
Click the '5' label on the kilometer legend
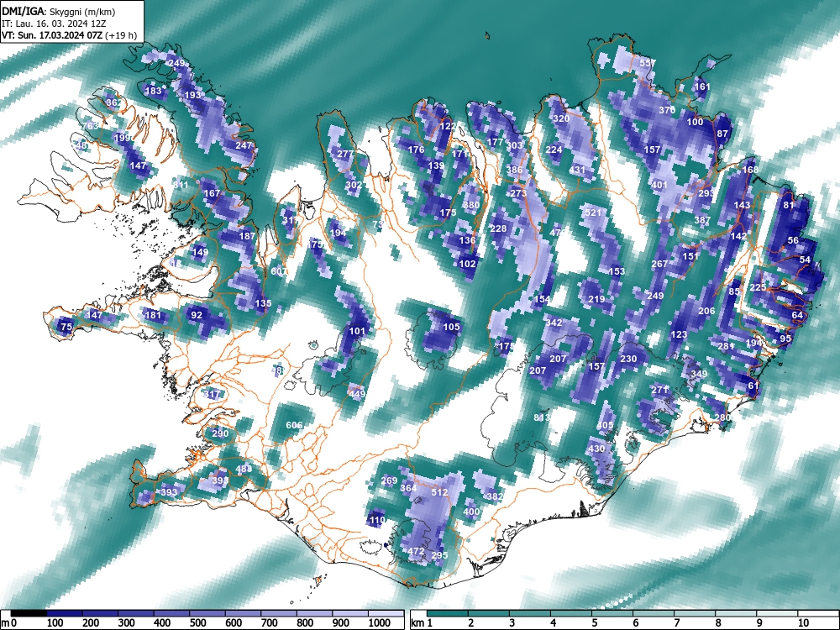point(595,623)
